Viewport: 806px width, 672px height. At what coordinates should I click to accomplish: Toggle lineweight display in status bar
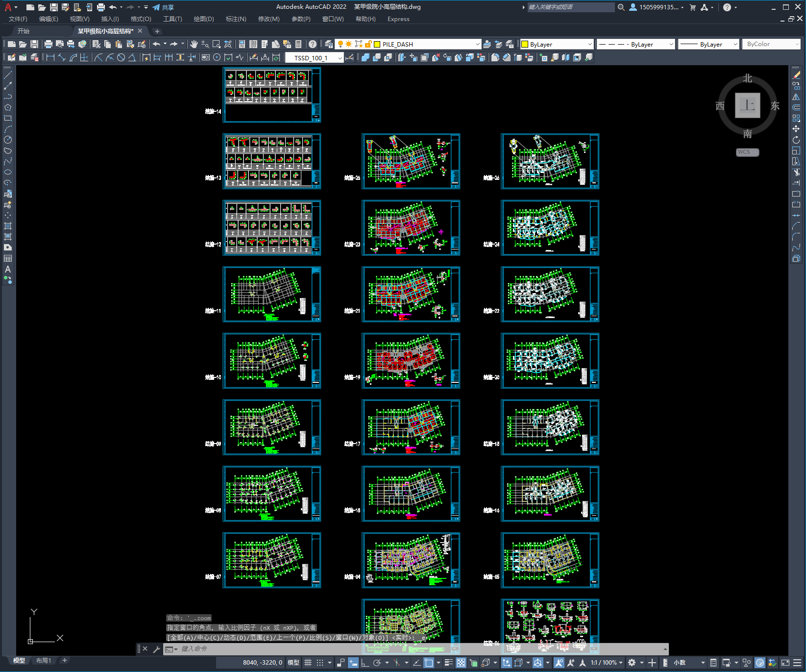[x=448, y=663]
